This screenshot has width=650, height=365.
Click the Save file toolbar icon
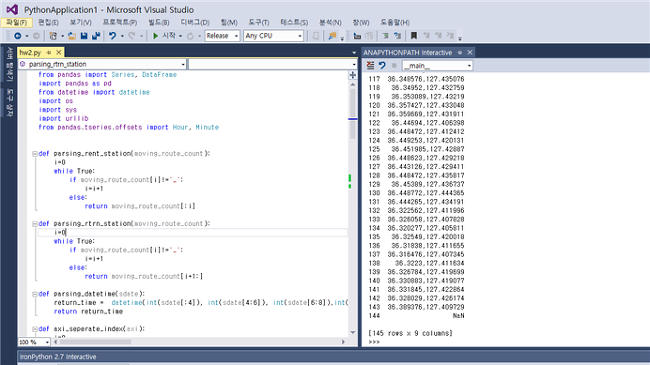pos(84,36)
